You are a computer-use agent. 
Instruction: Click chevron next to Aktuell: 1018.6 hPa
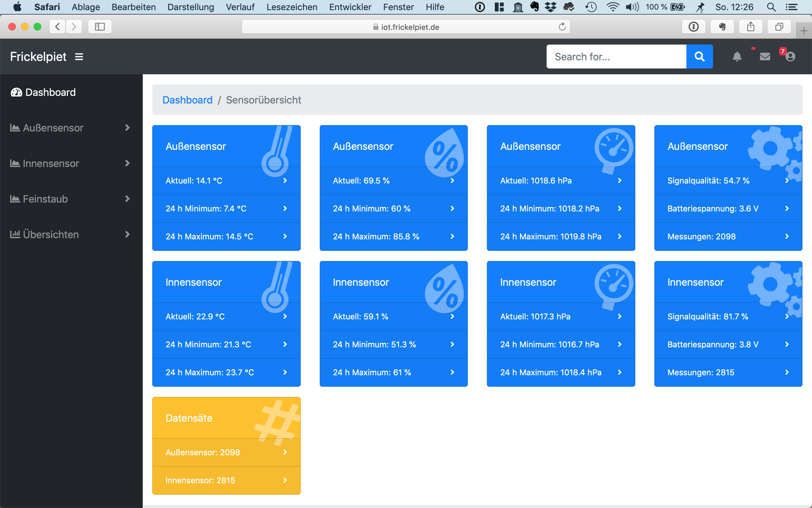620,180
